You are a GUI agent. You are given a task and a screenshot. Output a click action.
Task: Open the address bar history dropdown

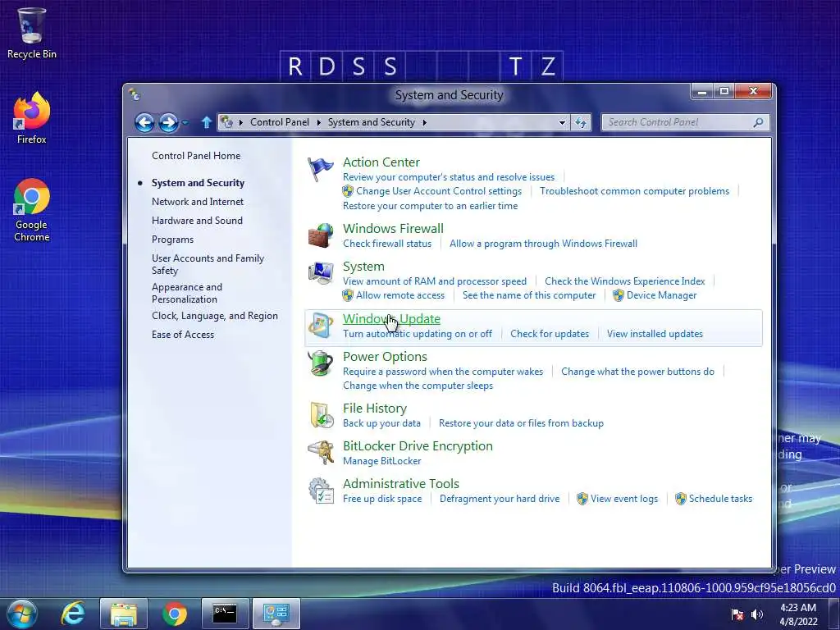point(562,122)
